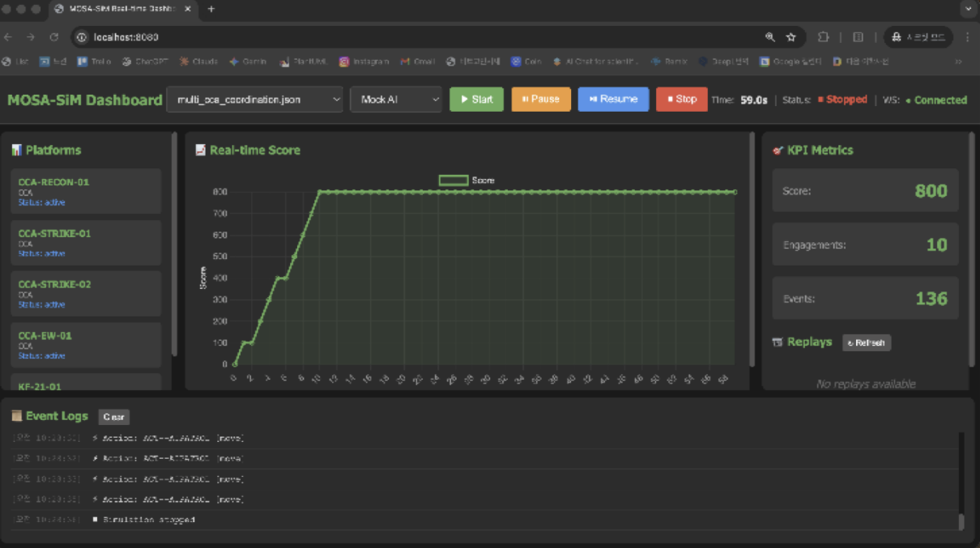
Task: Open the Gmail bookmark
Action: (x=418, y=62)
